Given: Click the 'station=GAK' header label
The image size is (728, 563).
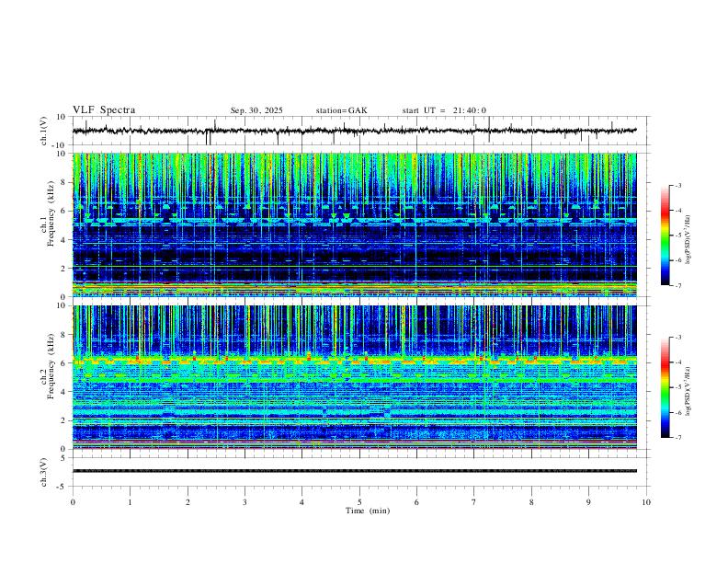Looking at the screenshot, I should (x=342, y=110).
